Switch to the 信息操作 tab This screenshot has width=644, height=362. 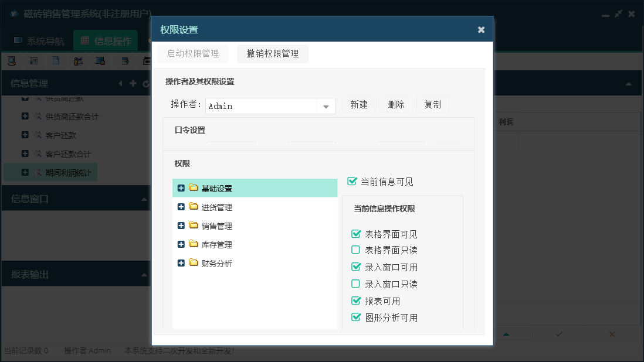pyautogui.click(x=106, y=41)
